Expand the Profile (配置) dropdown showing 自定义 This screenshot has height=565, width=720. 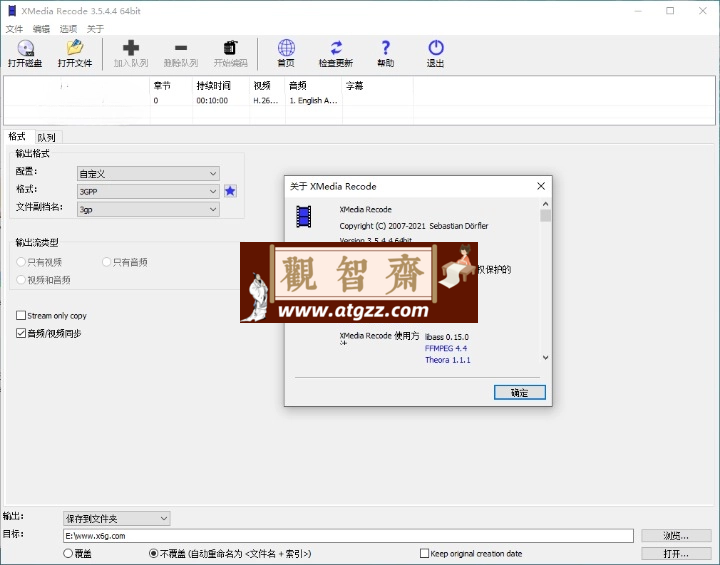[x=148, y=174]
